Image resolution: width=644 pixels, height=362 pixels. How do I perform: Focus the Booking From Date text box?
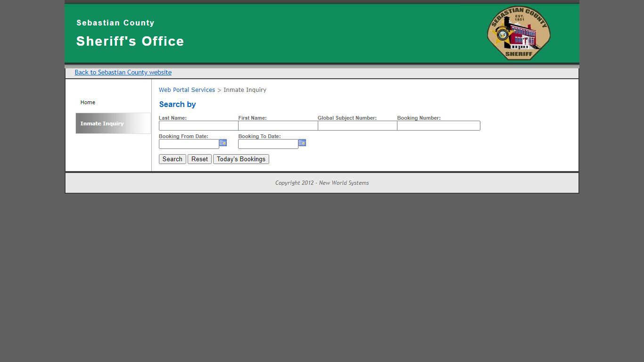point(189,144)
